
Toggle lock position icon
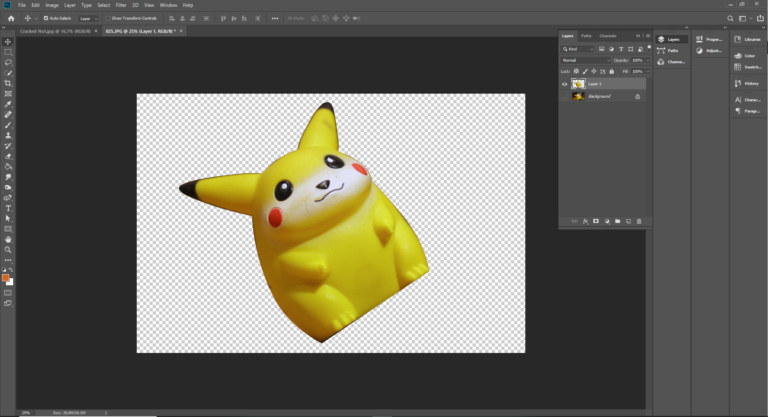point(594,72)
